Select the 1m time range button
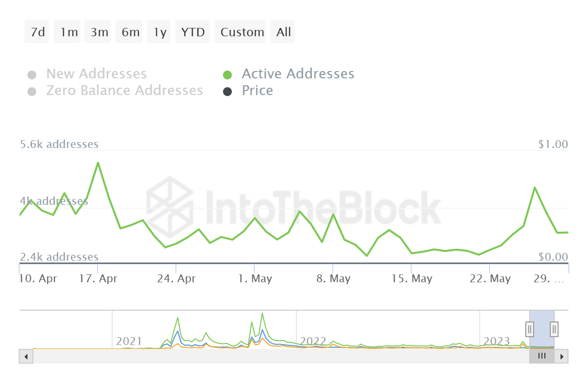 (69, 32)
